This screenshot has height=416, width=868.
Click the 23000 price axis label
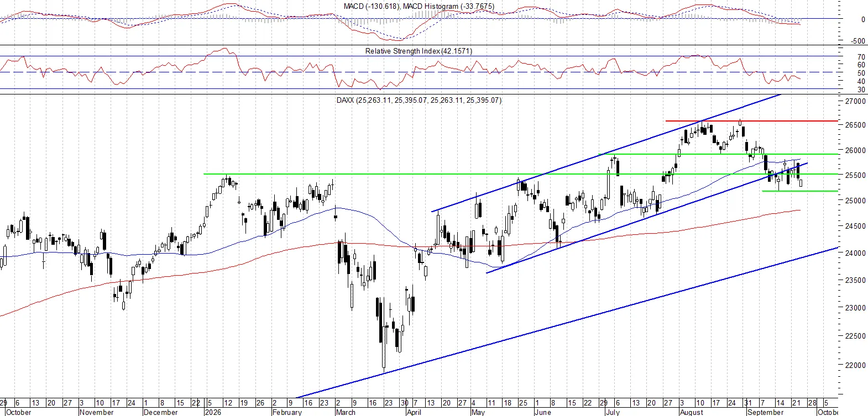(x=856, y=308)
